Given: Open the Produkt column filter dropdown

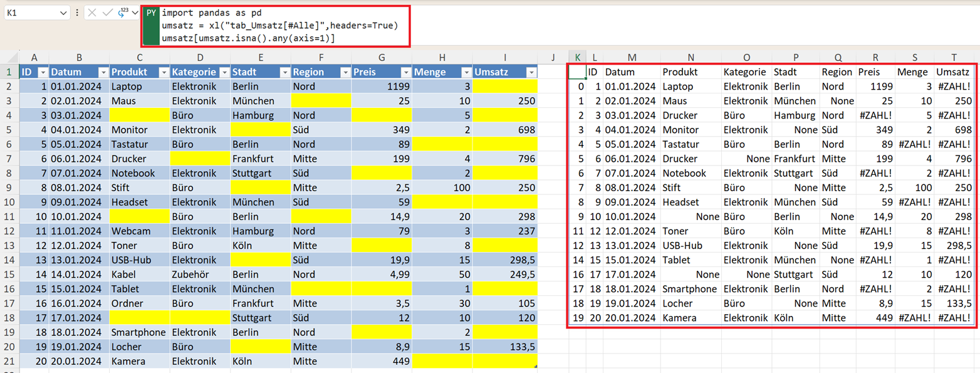Looking at the screenshot, I should 162,73.
